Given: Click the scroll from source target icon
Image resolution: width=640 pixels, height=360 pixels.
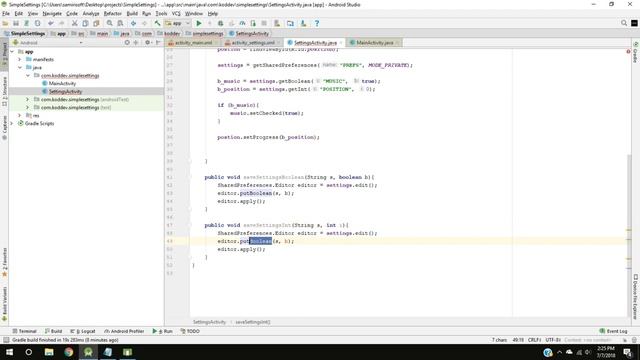Looking at the screenshot, I should 127,42.
